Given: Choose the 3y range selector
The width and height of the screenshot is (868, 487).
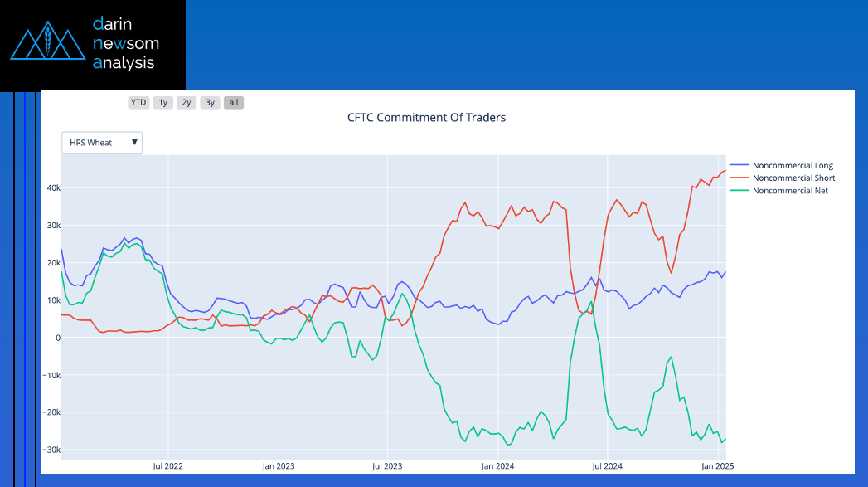Looking at the screenshot, I should (x=211, y=103).
